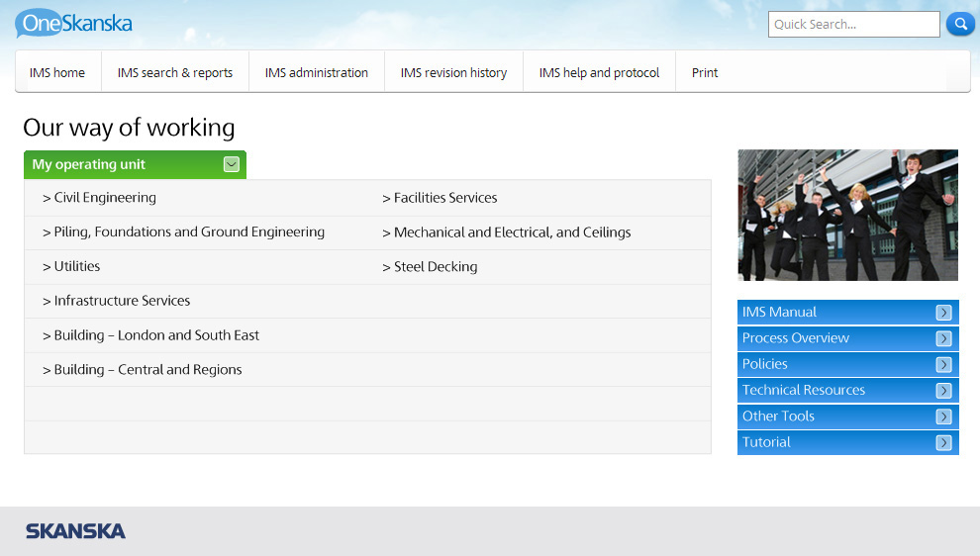Click the OneSkanska logo
Viewport: 980px width, 556px height.
click(x=74, y=23)
